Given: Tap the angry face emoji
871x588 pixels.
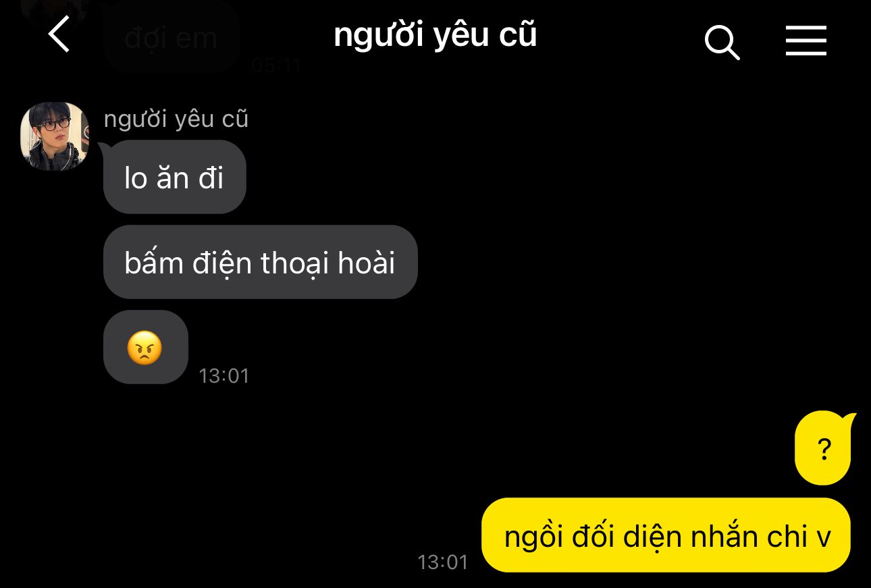Looking at the screenshot, I should pyautogui.click(x=145, y=348).
